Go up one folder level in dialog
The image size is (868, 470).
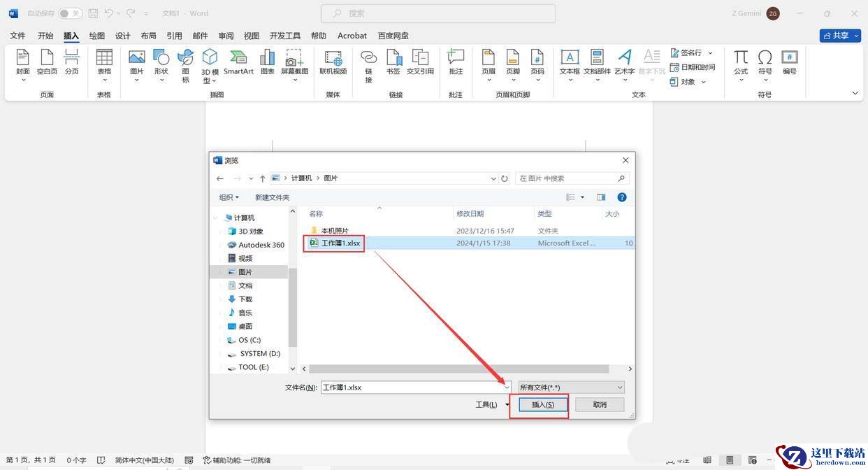coord(263,178)
